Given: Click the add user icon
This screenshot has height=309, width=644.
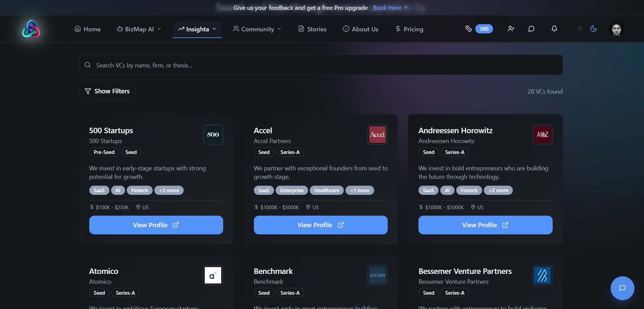Looking at the screenshot, I should (511, 29).
